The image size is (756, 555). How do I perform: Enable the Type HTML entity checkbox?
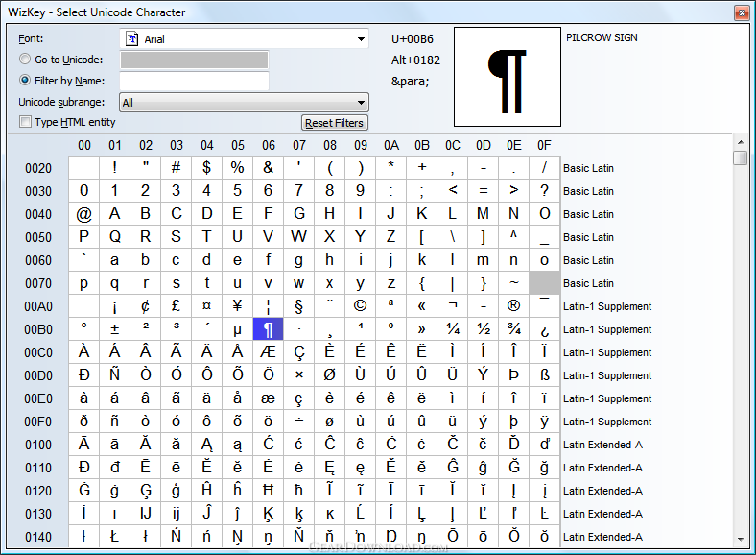point(25,122)
